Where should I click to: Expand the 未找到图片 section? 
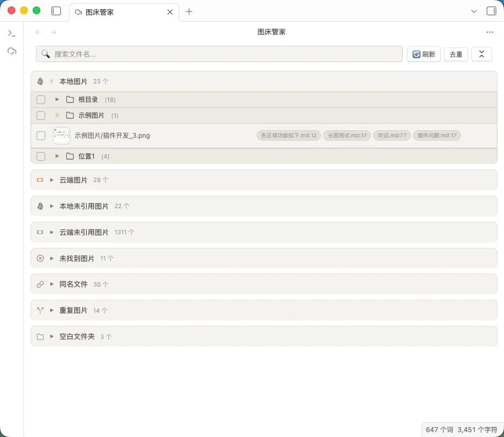tap(51, 258)
